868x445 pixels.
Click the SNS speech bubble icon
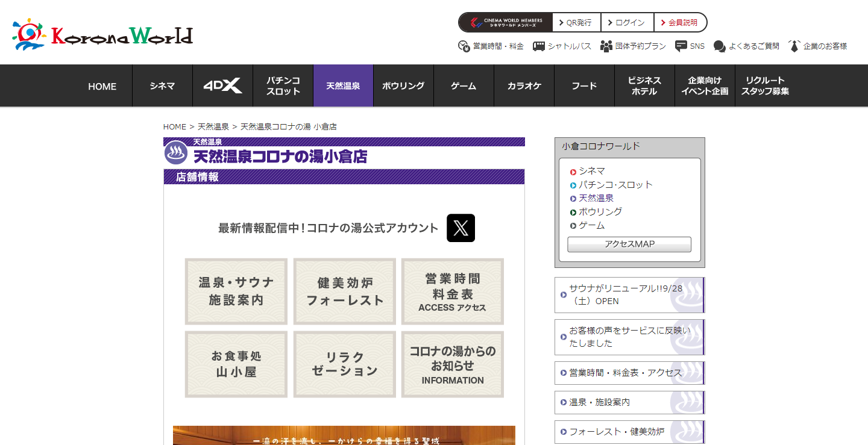click(x=681, y=46)
